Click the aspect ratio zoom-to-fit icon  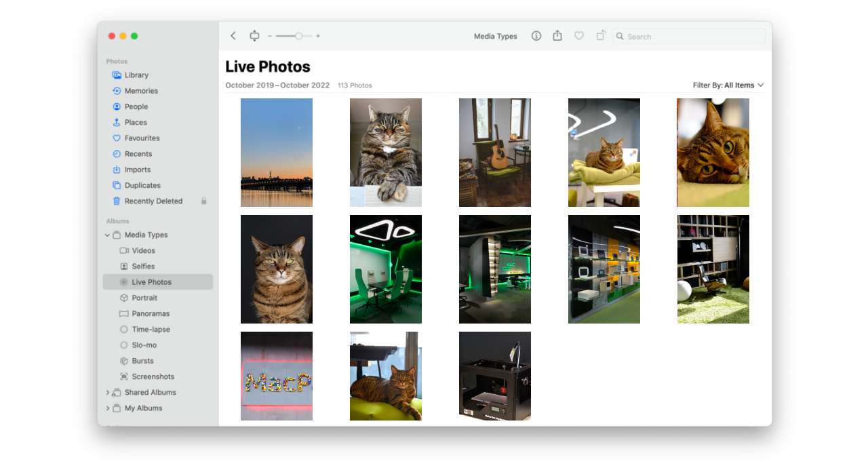[x=254, y=36]
